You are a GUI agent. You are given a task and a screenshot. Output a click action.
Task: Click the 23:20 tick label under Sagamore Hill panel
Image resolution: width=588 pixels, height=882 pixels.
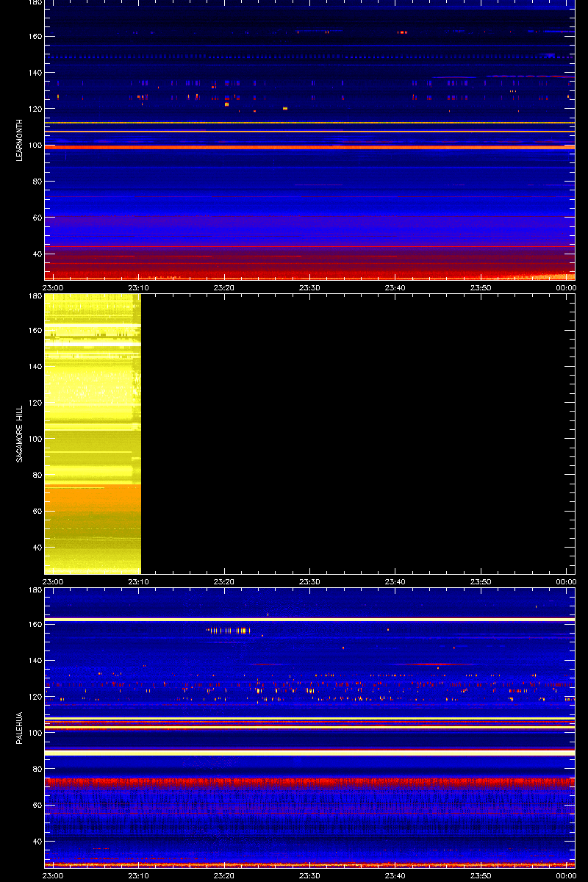224,582
